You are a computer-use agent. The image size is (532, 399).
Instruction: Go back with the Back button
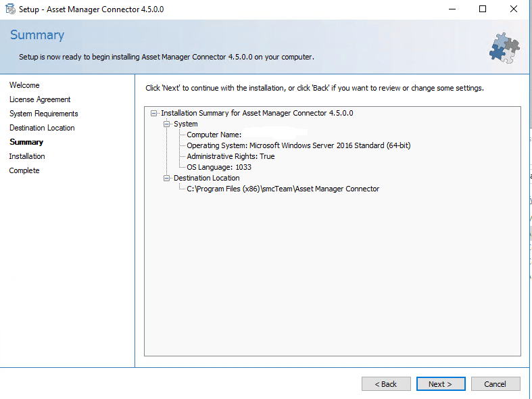coord(386,384)
